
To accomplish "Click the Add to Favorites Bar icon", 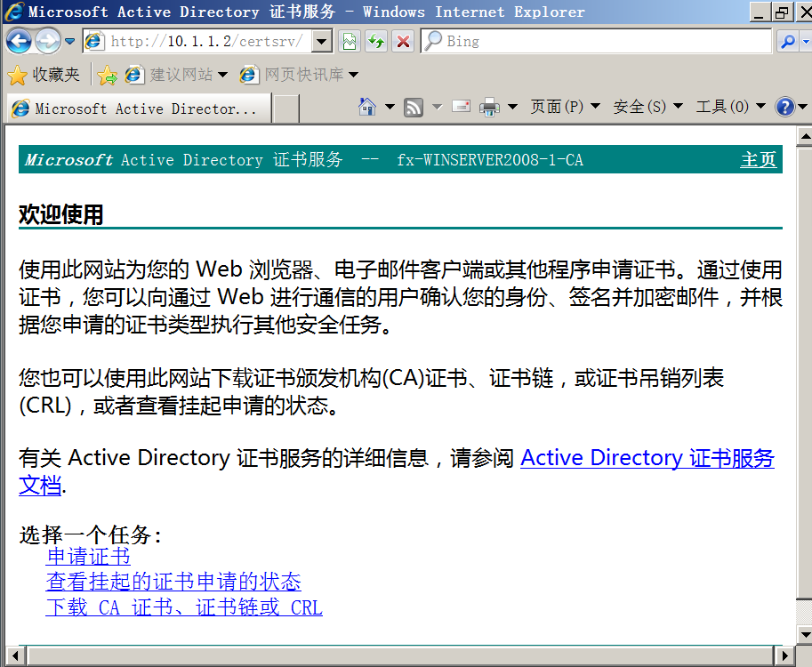I will click(x=108, y=75).
